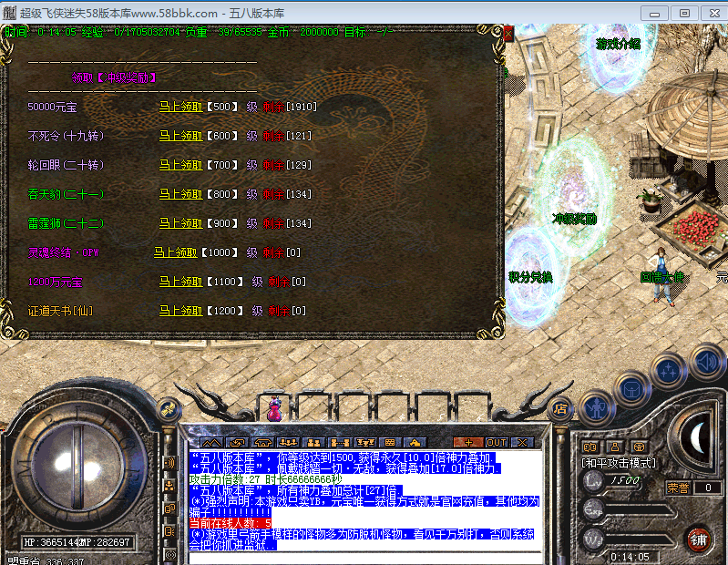Claim the 雷霆狮 reward at level 900
The image size is (728, 565).
click(x=180, y=223)
